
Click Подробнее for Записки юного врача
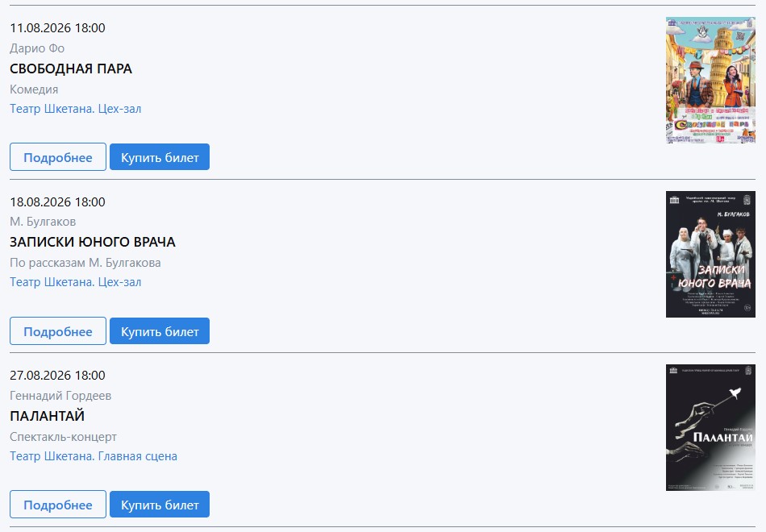coord(57,330)
